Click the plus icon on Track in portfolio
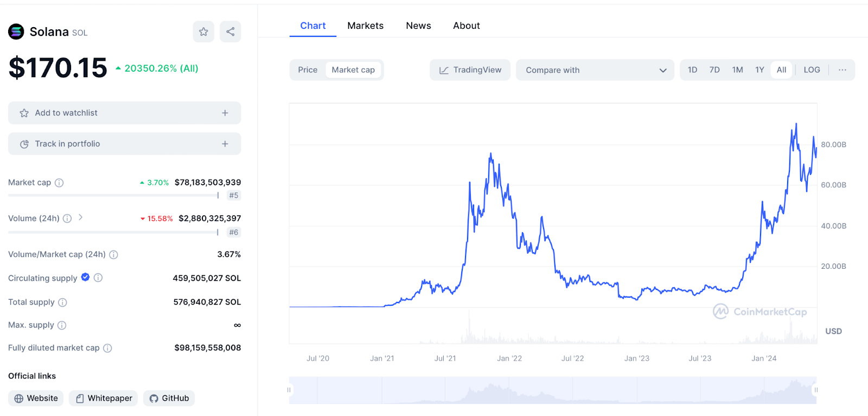The height and width of the screenshot is (416, 868). pyautogui.click(x=225, y=144)
